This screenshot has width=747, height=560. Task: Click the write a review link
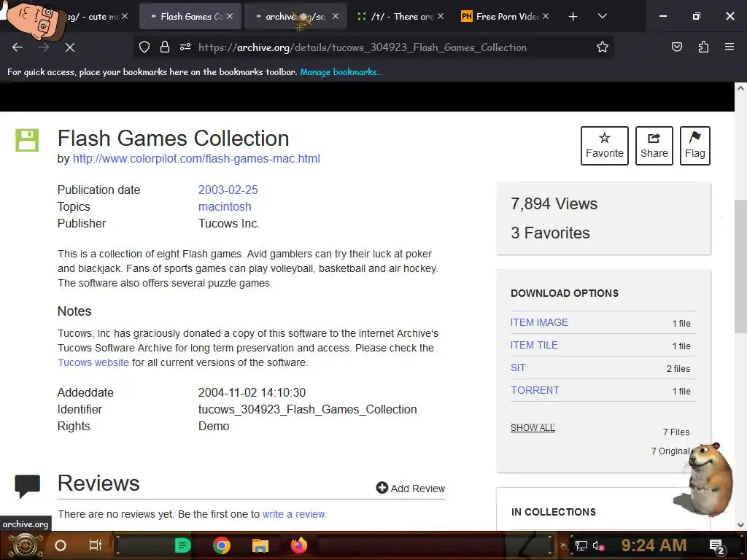(294, 514)
